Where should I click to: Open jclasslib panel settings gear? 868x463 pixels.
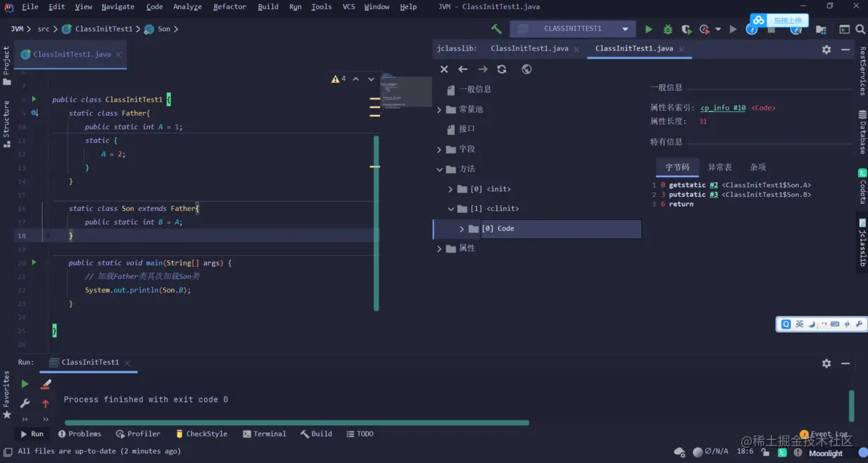point(827,49)
